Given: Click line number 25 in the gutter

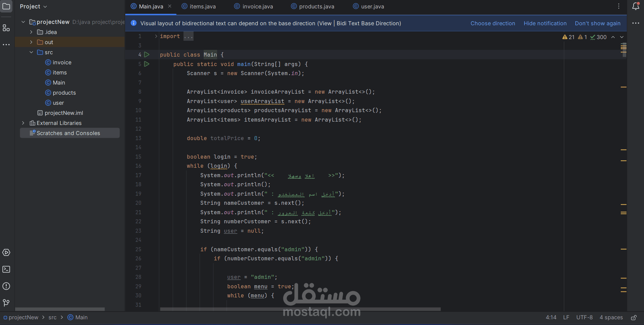Looking at the screenshot, I should pos(138,249).
